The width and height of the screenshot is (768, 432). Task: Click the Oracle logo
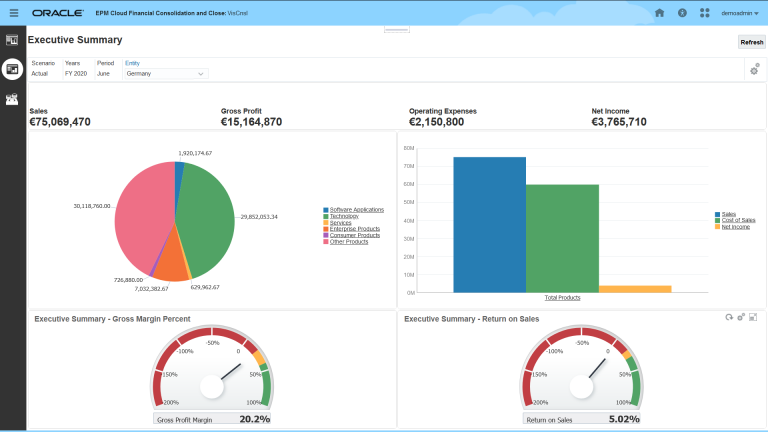click(x=58, y=13)
